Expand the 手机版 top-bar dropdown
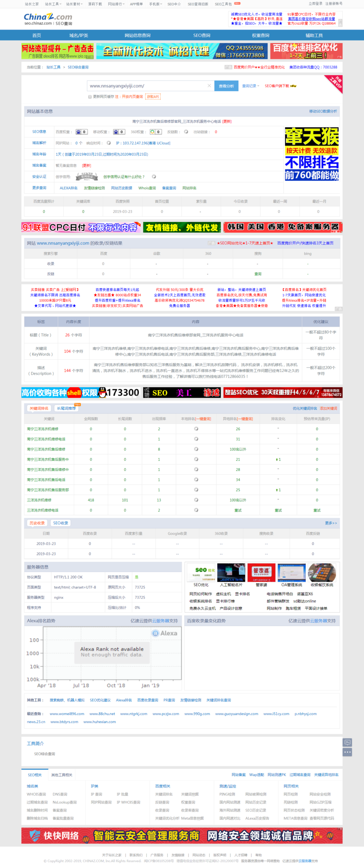Image resolution: width=364 pixels, height=868 pixels. coord(156,4)
